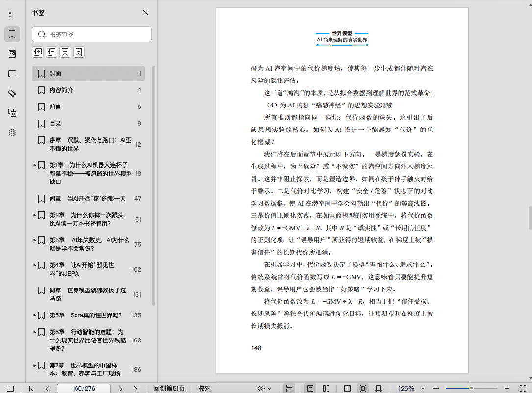The width and height of the screenshot is (532, 393).
Task: Click the 校对 button
Action: click(204, 388)
